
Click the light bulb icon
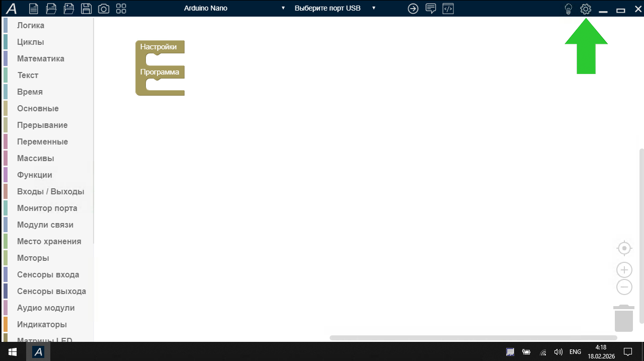[568, 9]
